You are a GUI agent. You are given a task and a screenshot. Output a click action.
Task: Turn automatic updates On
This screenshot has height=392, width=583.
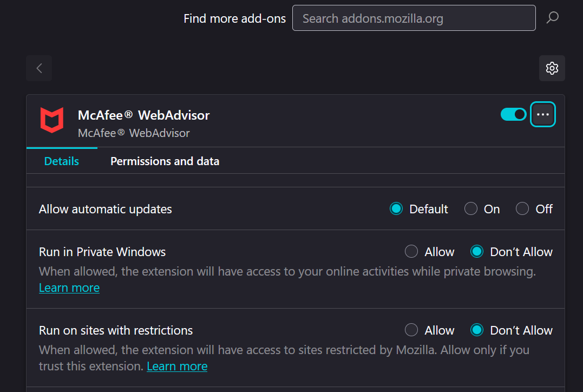click(471, 209)
